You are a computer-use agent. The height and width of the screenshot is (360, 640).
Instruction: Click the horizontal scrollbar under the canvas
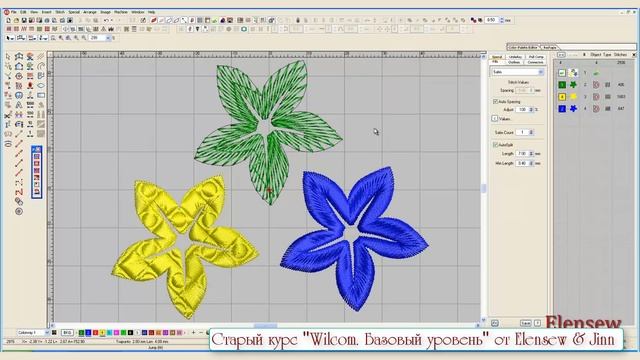pos(265,326)
